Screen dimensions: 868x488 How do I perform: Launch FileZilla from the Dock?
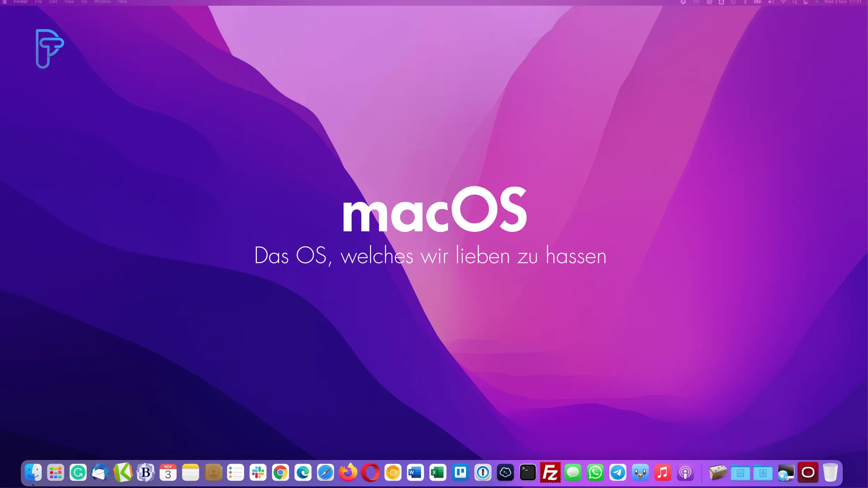(x=550, y=472)
